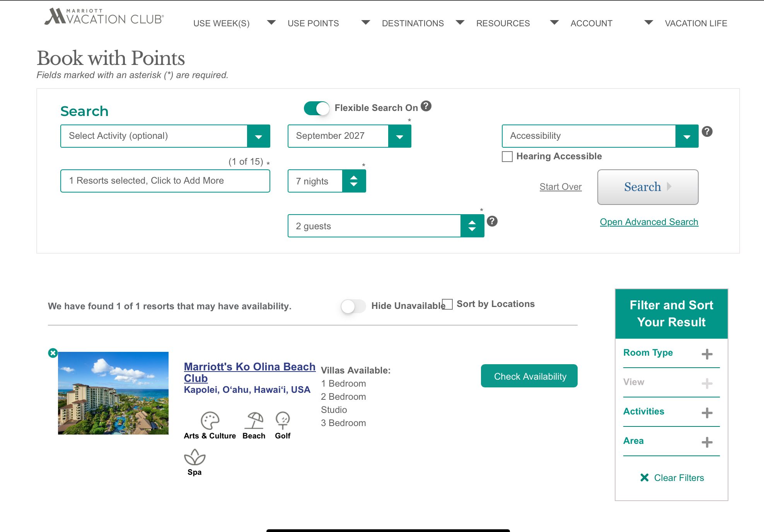The width and height of the screenshot is (764, 532).
Task: Click the dropdown arrow after USE POINTS
Action: coord(366,22)
